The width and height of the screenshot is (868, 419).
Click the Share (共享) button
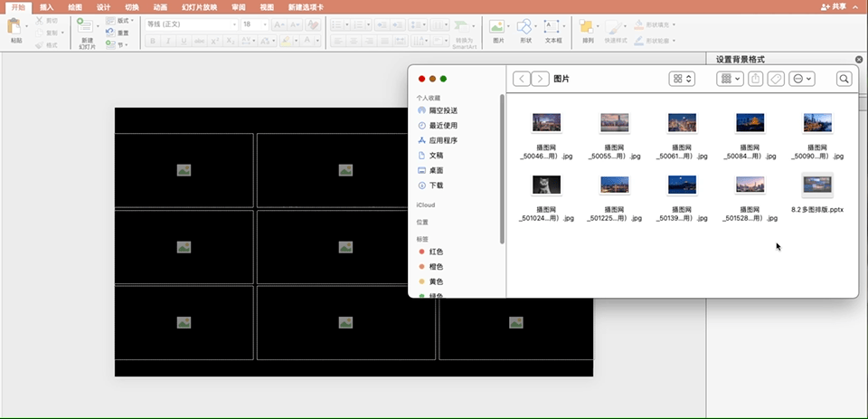point(834,6)
